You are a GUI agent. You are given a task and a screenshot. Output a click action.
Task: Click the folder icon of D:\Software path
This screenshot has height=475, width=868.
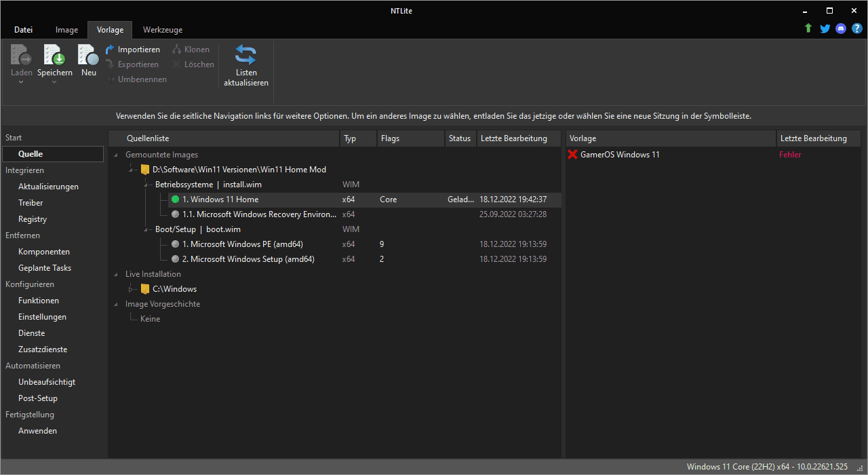(144, 170)
